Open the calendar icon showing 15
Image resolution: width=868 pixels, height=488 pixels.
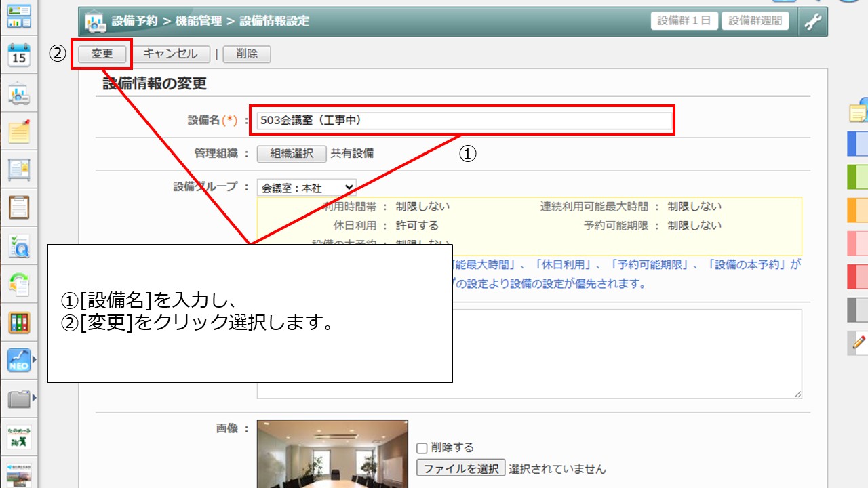[19, 55]
